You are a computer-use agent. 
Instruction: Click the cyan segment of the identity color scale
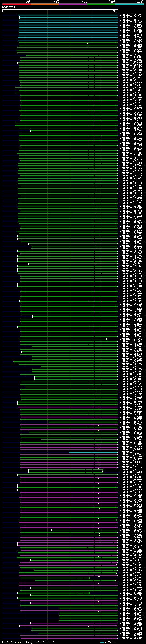click(x=130, y=4)
